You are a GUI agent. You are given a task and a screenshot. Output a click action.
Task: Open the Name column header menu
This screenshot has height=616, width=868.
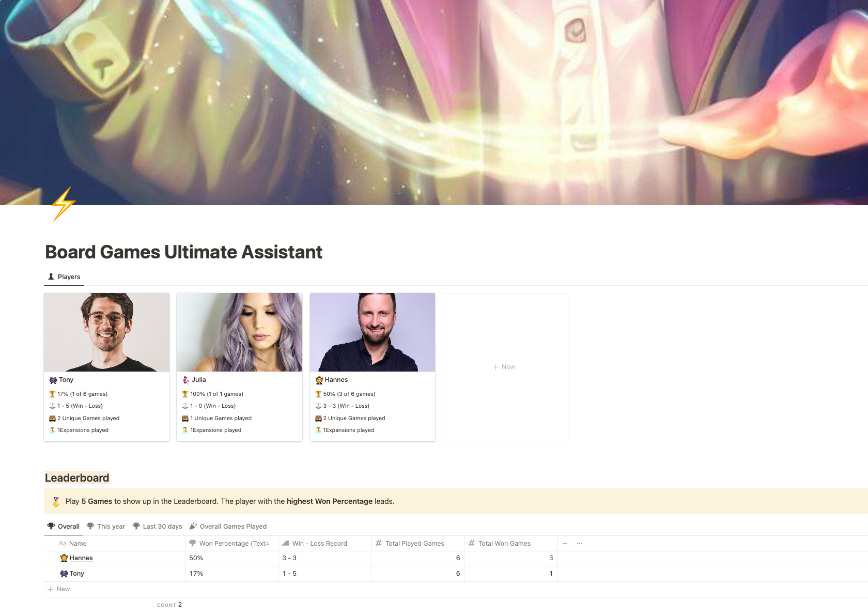pos(114,543)
